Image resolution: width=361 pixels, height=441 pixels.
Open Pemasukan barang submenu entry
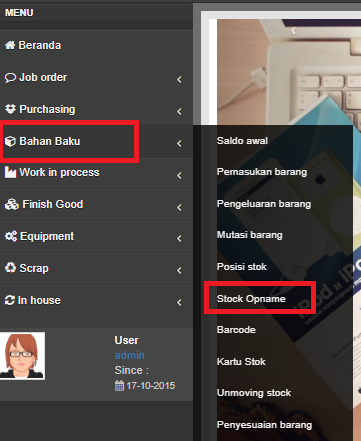point(262,172)
